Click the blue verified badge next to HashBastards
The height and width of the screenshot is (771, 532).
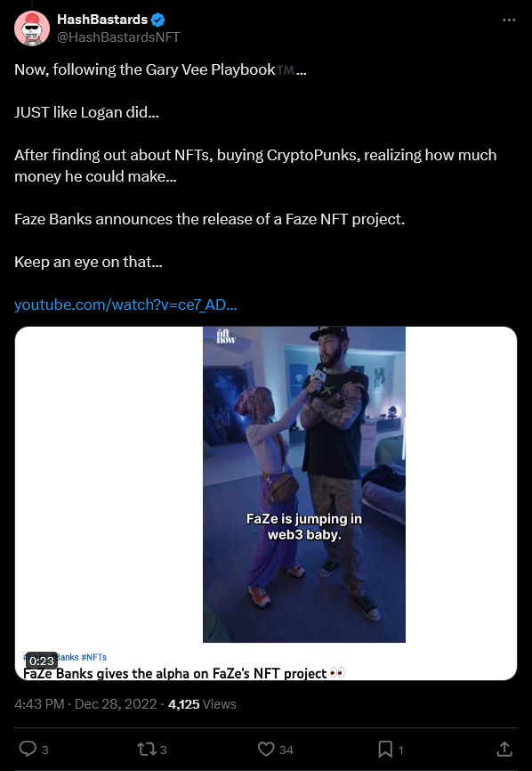click(157, 20)
